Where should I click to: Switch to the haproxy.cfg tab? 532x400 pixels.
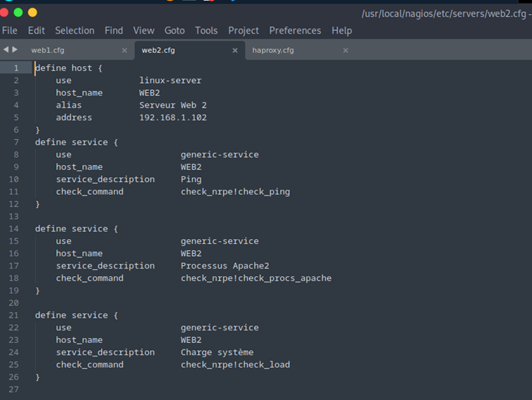pos(273,51)
